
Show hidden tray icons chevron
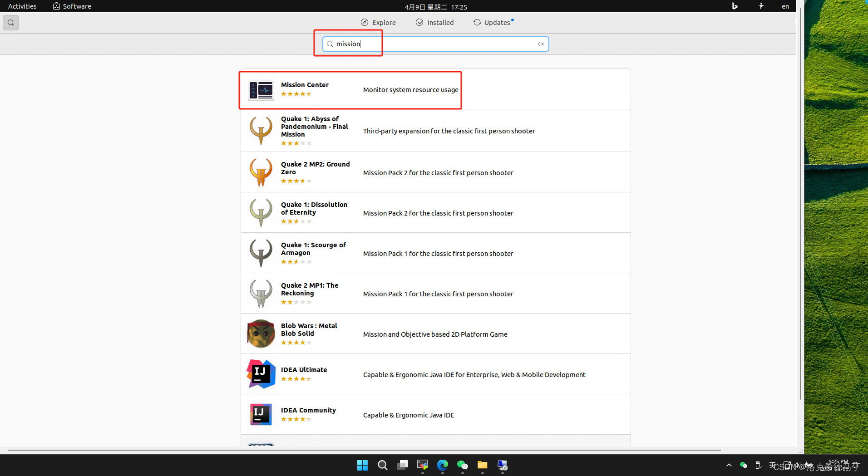tap(729, 465)
